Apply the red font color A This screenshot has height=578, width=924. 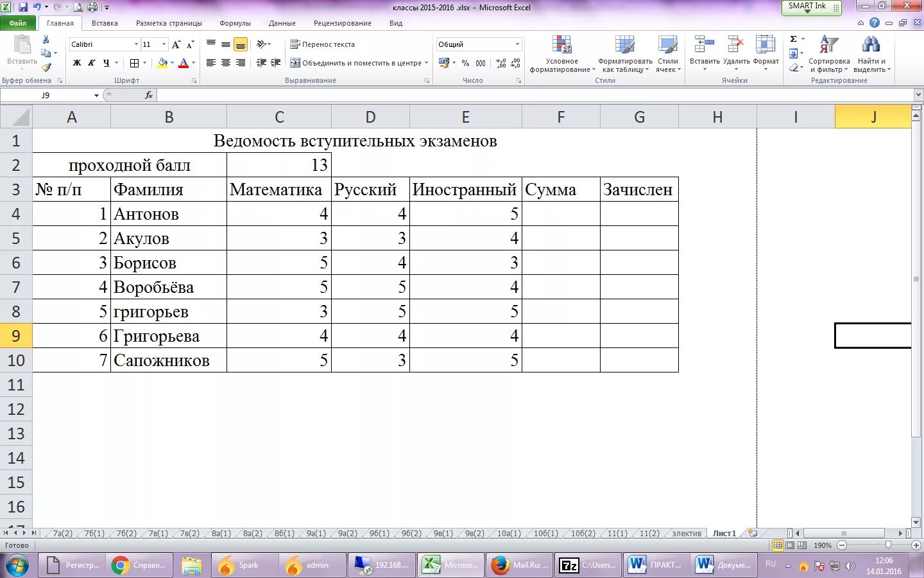[184, 63]
